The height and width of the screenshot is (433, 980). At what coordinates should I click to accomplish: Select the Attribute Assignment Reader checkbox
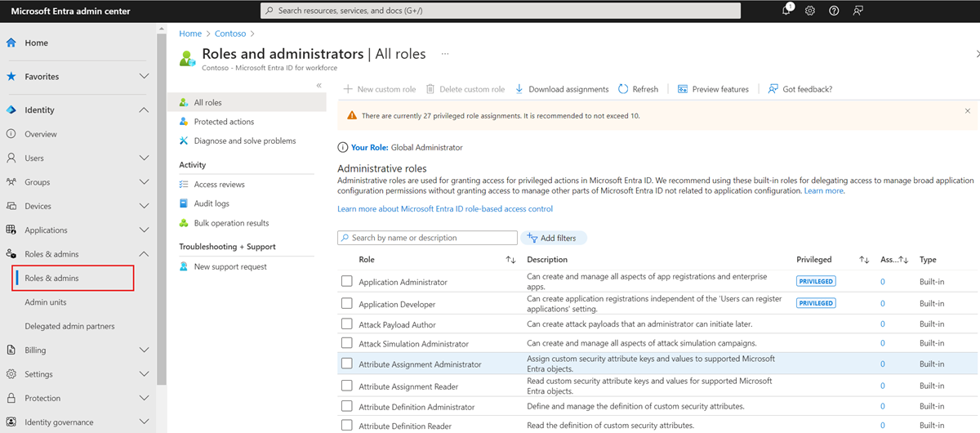pos(347,386)
